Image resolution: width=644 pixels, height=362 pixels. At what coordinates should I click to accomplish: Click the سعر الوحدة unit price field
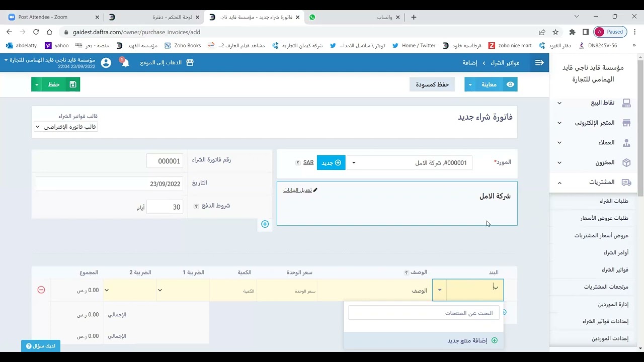(287, 291)
